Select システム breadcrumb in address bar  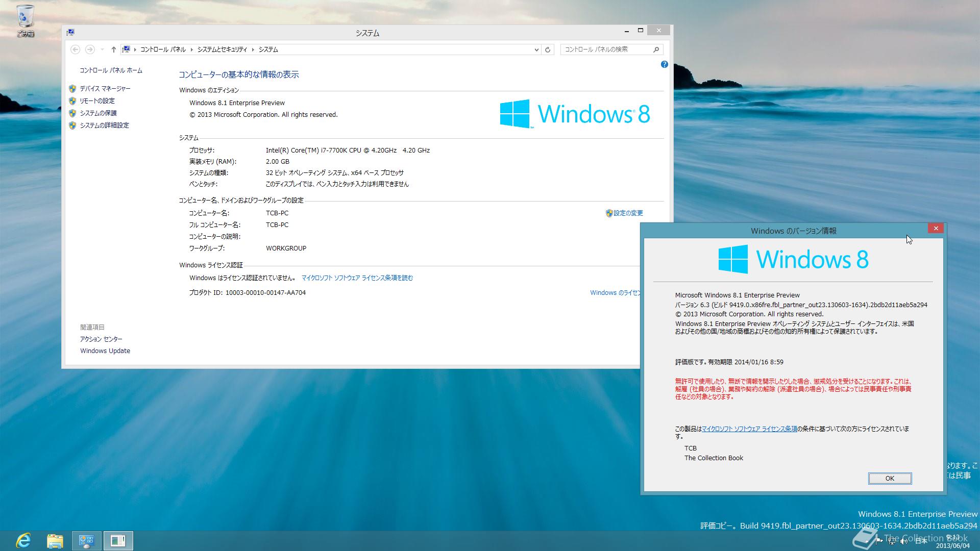[x=268, y=49]
